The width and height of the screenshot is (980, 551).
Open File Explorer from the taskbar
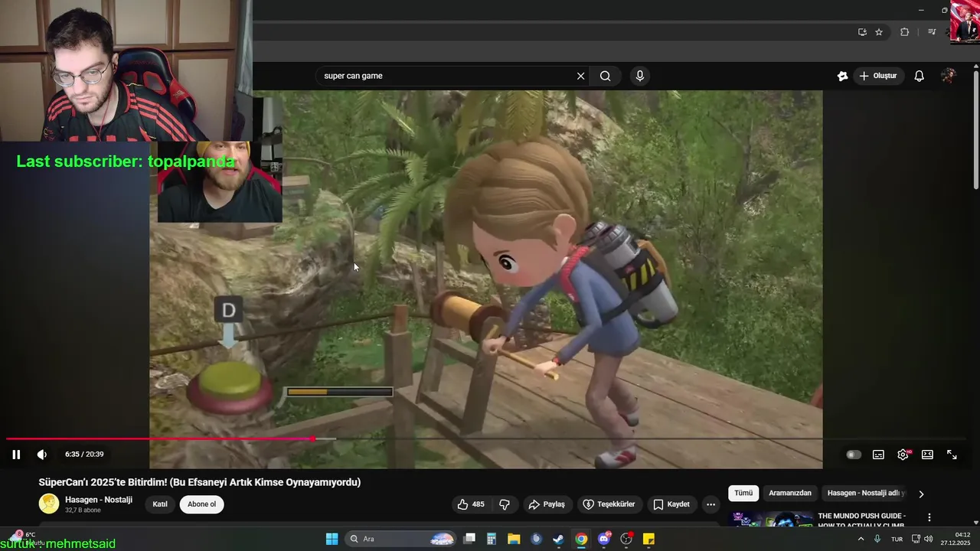tap(514, 539)
